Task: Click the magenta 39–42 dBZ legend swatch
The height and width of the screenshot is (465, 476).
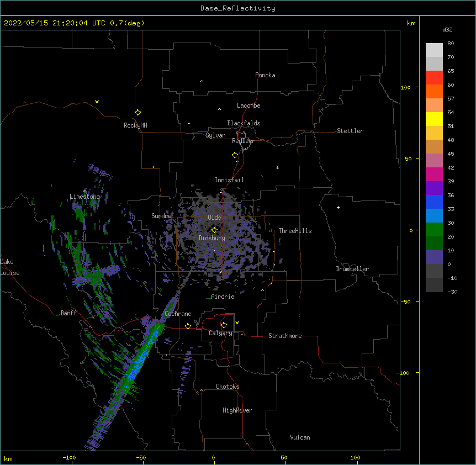Action: point(434,174)
